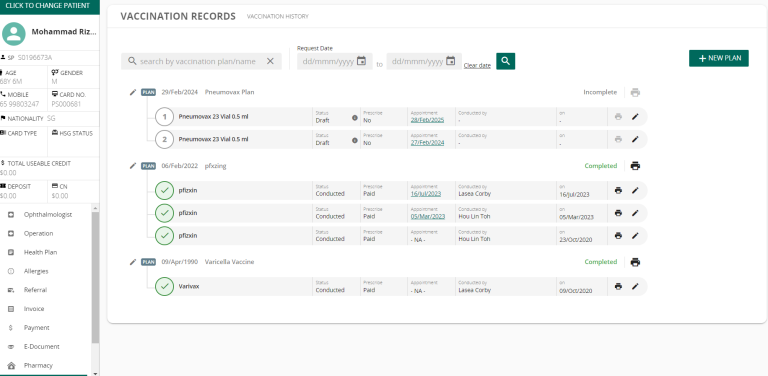
Task: Open Ophthalmologist in the sidebar
Action: click(48, 214)
